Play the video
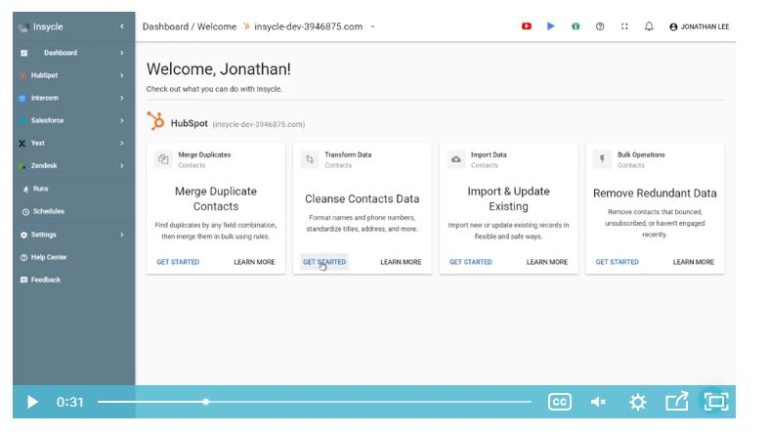 click(x=32, y=402)
